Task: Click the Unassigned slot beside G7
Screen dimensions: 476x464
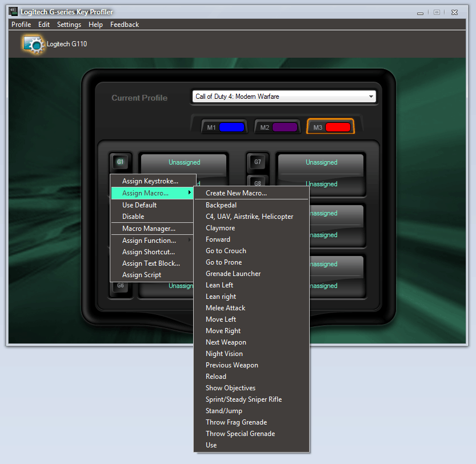Action: click(x=321, y=163)
